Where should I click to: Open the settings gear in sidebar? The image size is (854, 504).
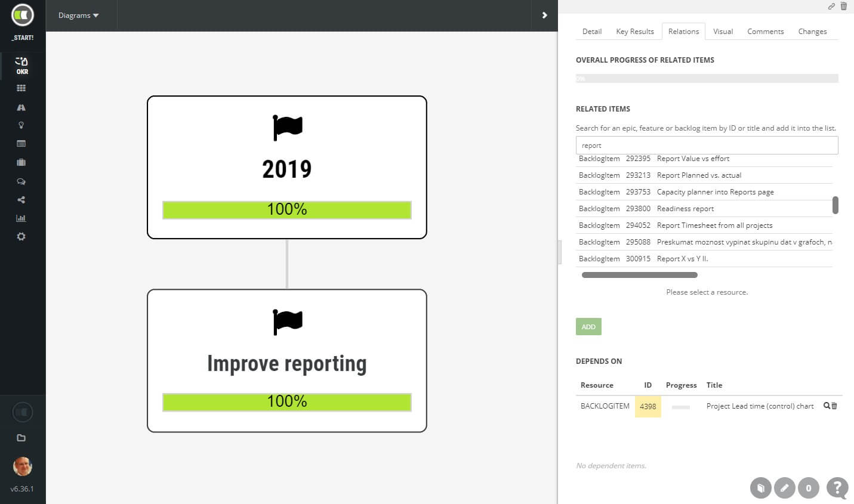pos(21,237)
